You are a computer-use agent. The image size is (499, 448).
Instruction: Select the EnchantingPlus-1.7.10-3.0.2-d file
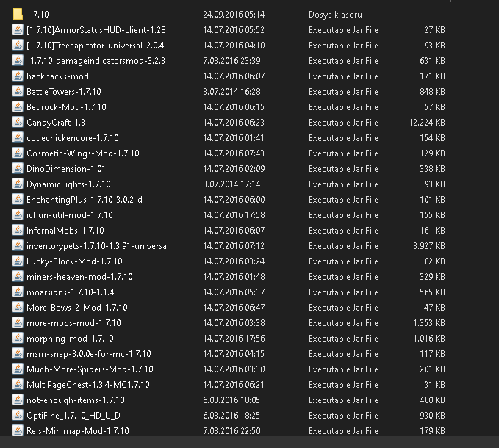84,199
